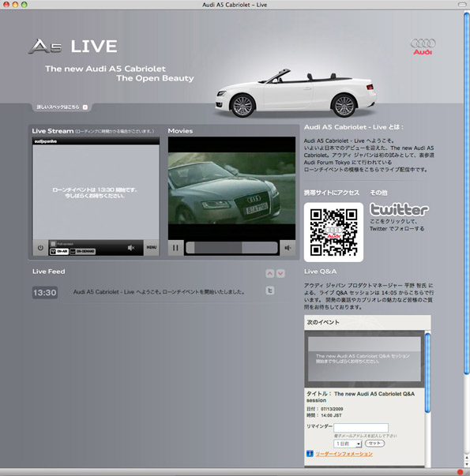Open the リーダーインフォメーション link
470x476 pixels.
click(x=344, y=454)
